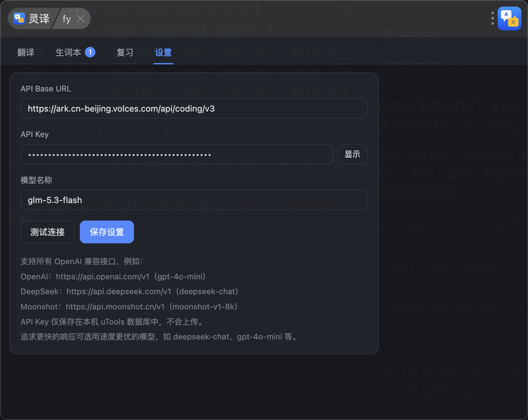Click the 测试连接 button

click(48, 232)
